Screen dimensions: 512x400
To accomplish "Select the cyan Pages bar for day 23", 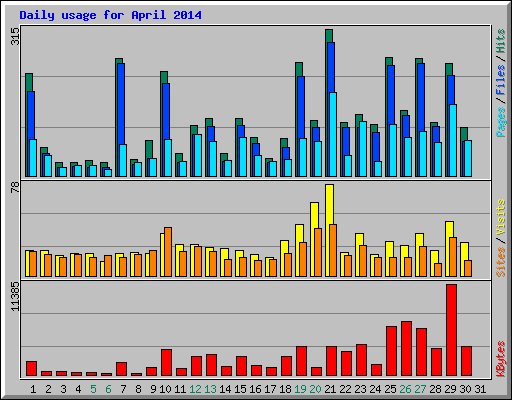I will [x=363, y=149].
